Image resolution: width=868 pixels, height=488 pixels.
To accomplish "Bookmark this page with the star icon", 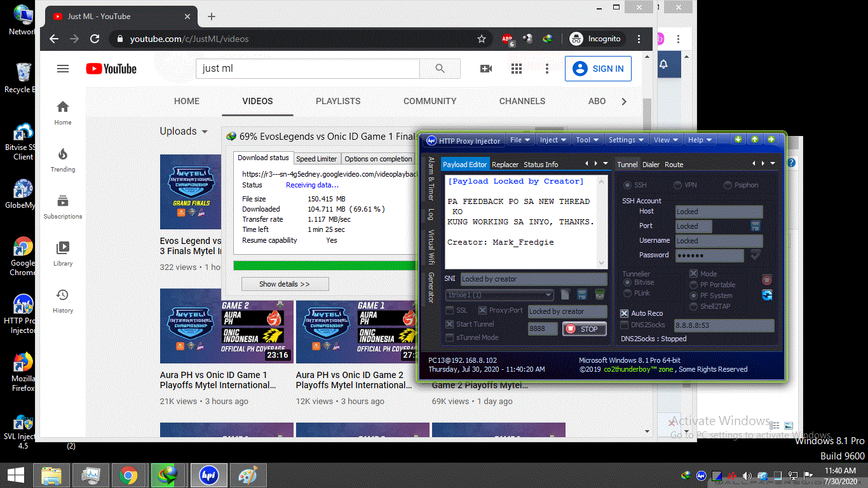I will point(482,39).
